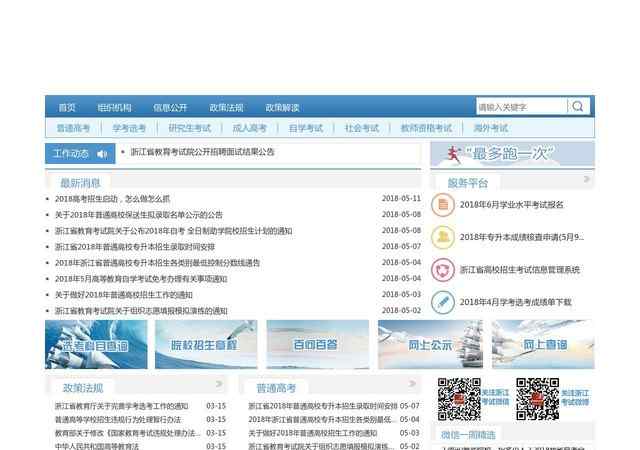Click the 学考选考成绩单下载 pencil icon
Screen dimensions: 640x450
(443, 301)
